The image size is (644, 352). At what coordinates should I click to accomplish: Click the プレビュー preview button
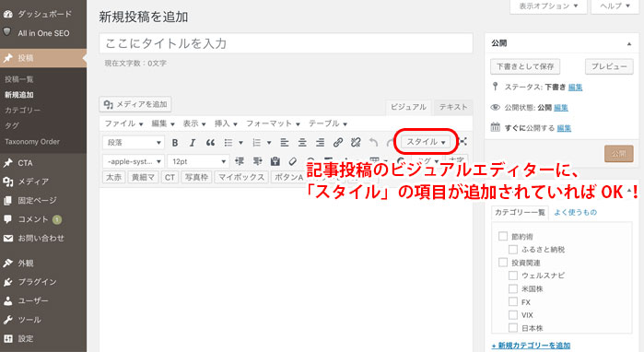(609, 66)
